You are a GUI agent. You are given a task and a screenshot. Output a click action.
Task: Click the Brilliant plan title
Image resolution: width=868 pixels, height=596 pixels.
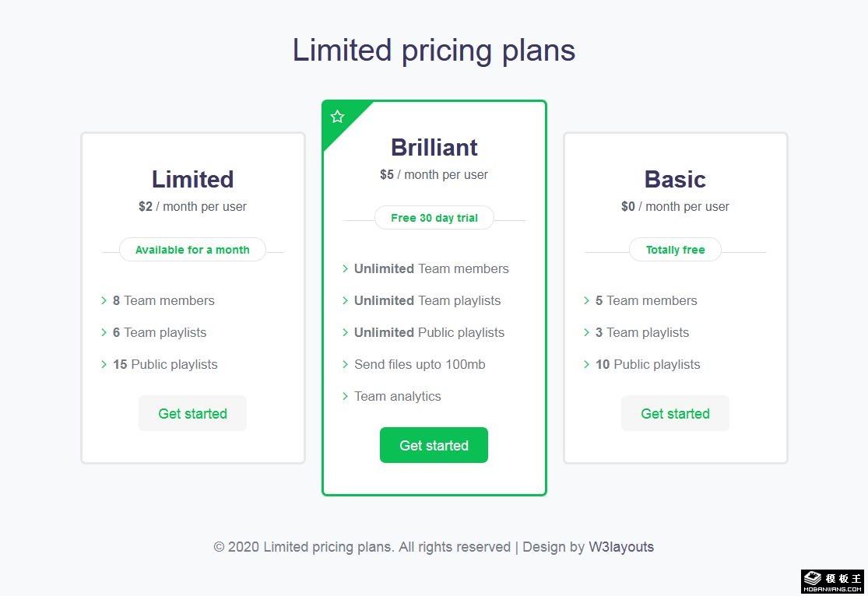point(434,147)
